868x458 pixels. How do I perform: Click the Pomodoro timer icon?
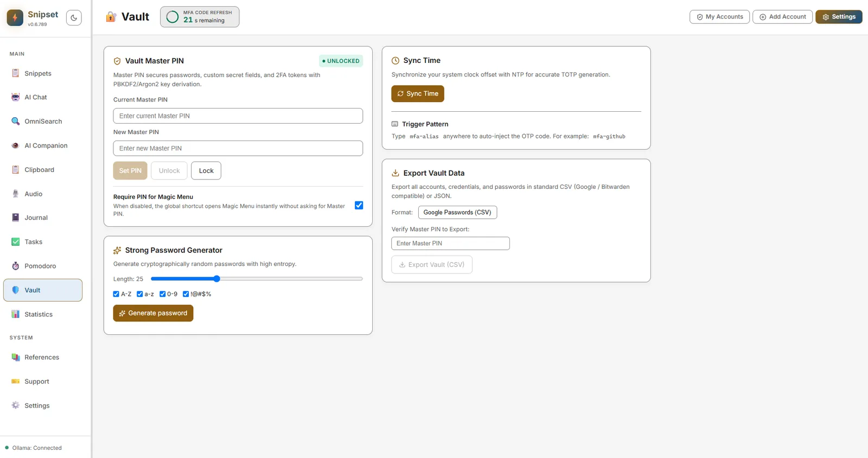tap(16, 266)
